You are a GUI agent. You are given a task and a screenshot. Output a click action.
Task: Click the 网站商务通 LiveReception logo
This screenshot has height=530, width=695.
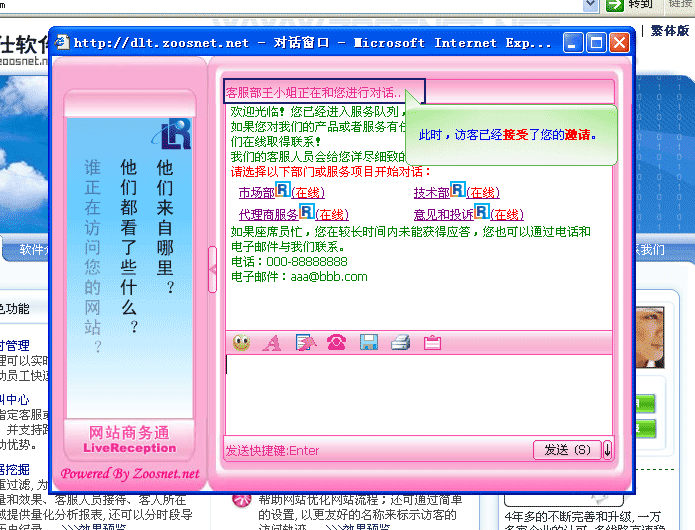(129, 439)
